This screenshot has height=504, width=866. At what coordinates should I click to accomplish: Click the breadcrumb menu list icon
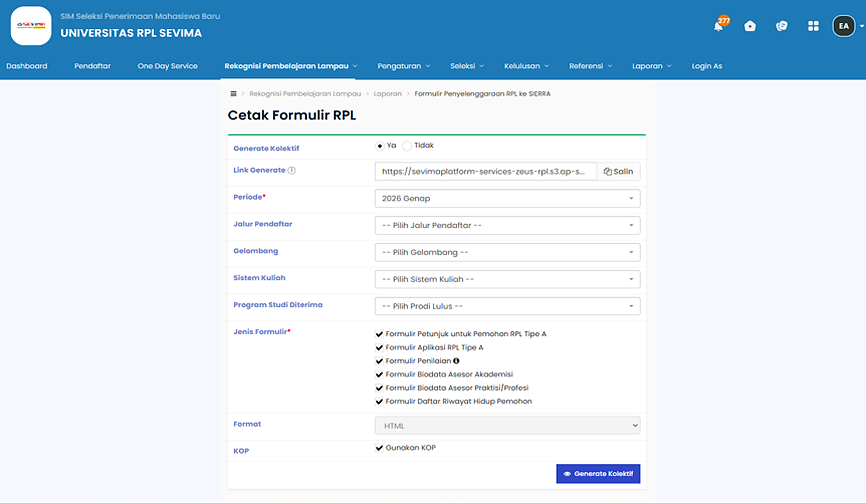pos(233,94)
